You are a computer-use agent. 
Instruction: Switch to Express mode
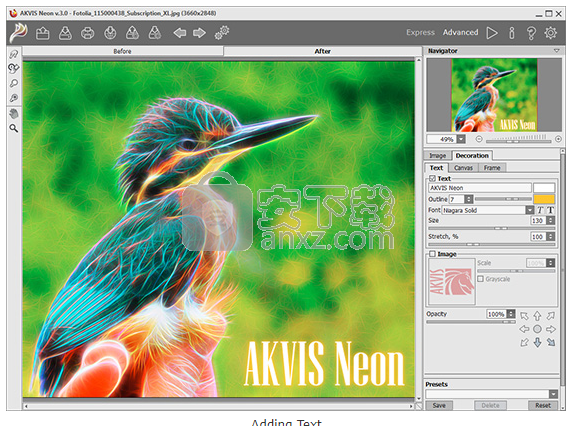pyautogui.click(x=420, y=33)
